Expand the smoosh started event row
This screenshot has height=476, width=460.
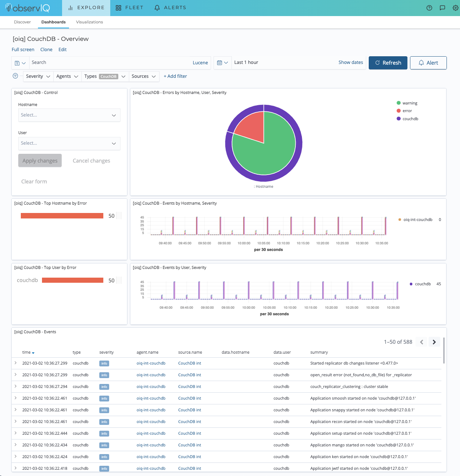[16, 398]
